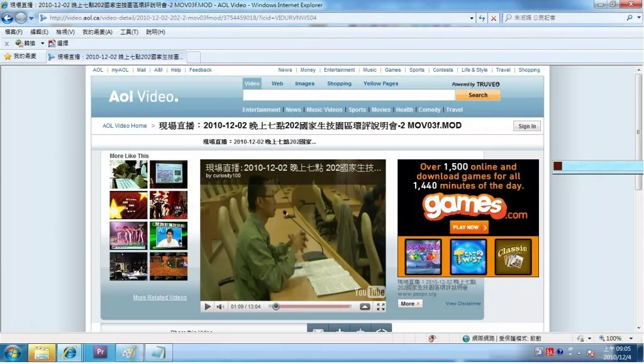The width and height of the screenshot is (644, 364).
Task: Click the Classic solitaire game icon
Action: [513, 257]
